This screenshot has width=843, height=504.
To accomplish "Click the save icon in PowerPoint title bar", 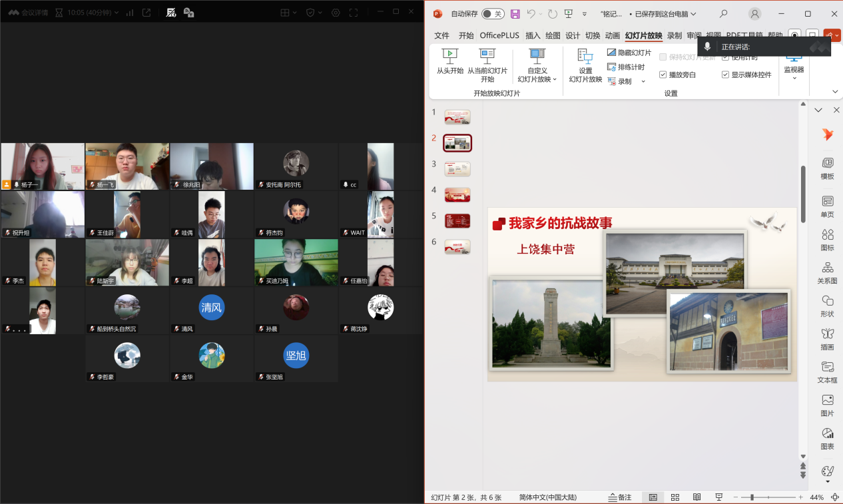I will 515,14.
